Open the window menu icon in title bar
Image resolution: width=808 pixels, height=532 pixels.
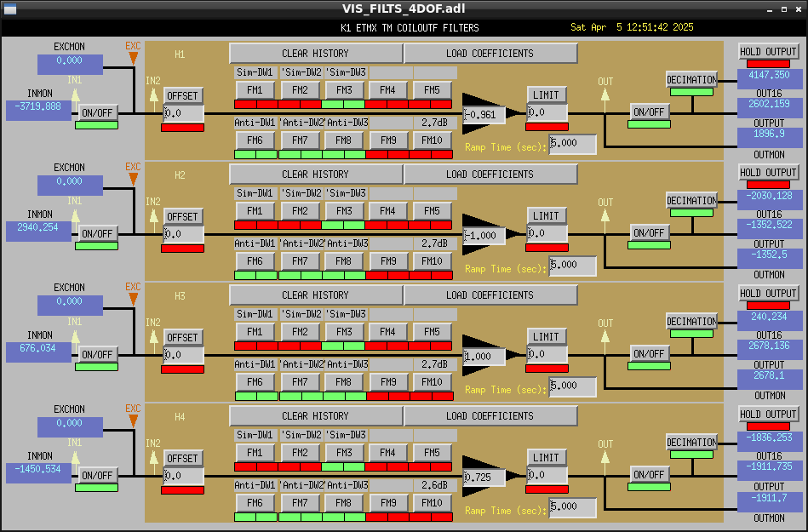pyautogui.click(x=9, y=9)
